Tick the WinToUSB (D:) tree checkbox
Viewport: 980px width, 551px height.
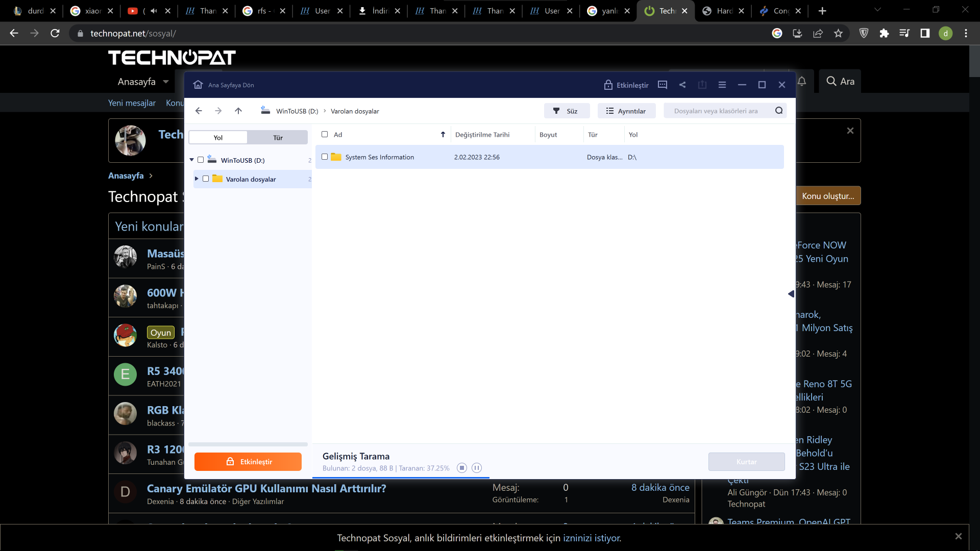[201, 160]
